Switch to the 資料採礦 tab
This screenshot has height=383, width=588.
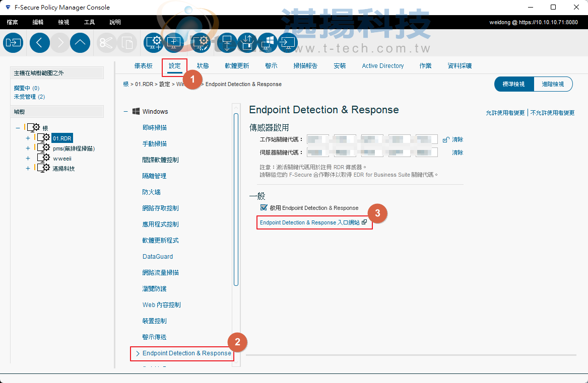click(x=460, y=66)
